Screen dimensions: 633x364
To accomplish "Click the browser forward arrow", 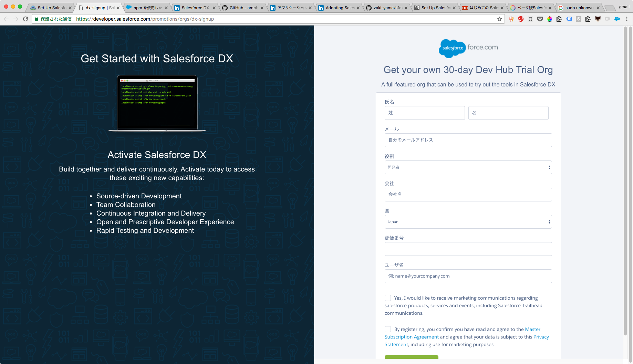I will [16, 19].
